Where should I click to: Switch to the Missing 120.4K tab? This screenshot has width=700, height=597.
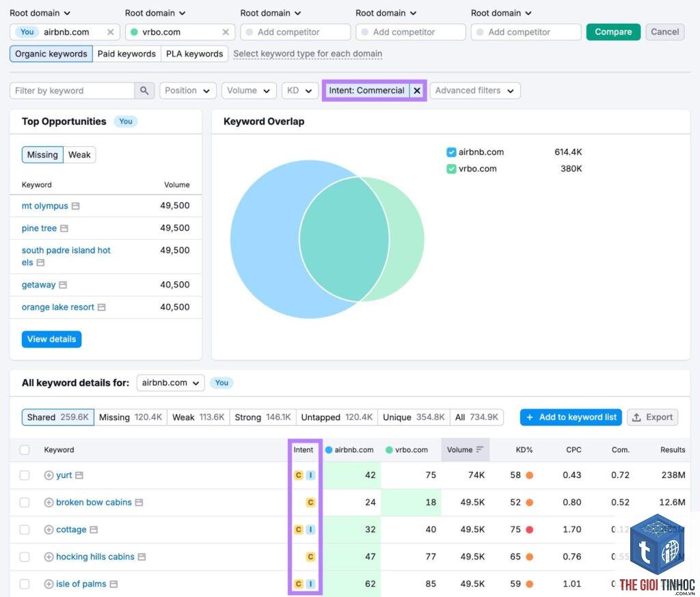(131, 417)
